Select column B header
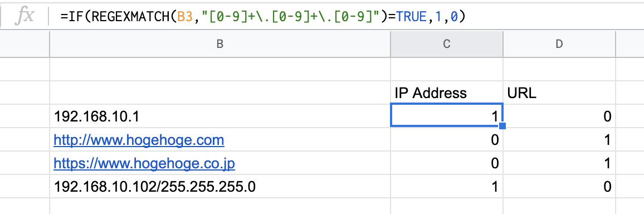Viewport: 644px width, 214px height. tap(219, 44)
